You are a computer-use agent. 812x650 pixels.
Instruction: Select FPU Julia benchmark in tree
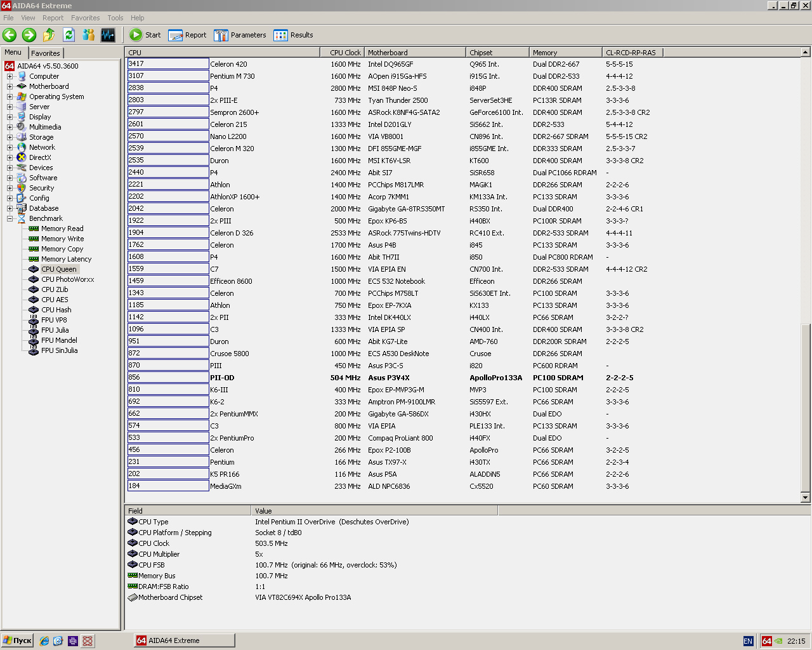tap(55, 330)
